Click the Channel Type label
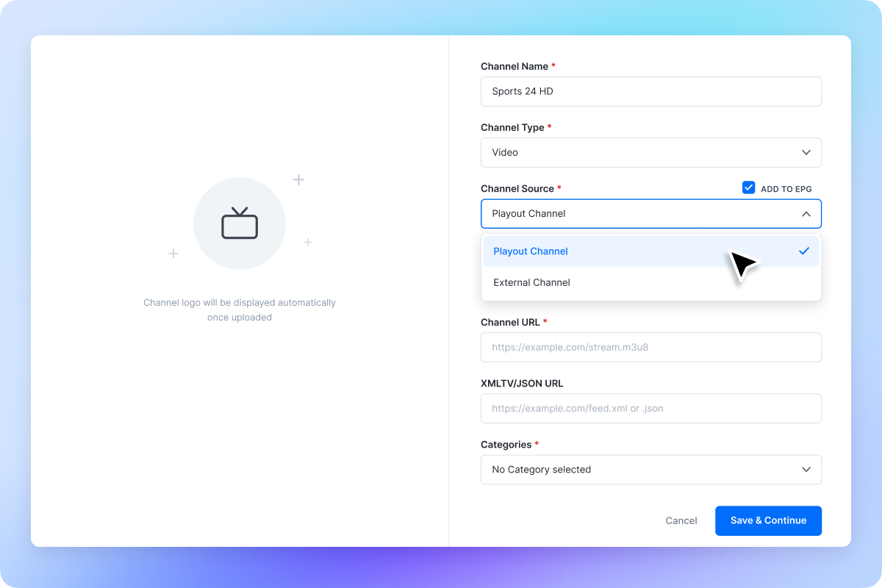Screen dimensions: 882x588 512,128
